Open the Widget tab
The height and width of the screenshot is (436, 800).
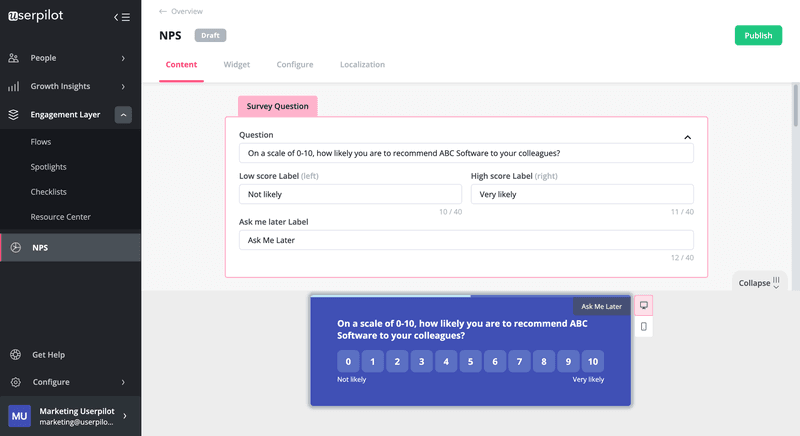click(x=237, y=65)
